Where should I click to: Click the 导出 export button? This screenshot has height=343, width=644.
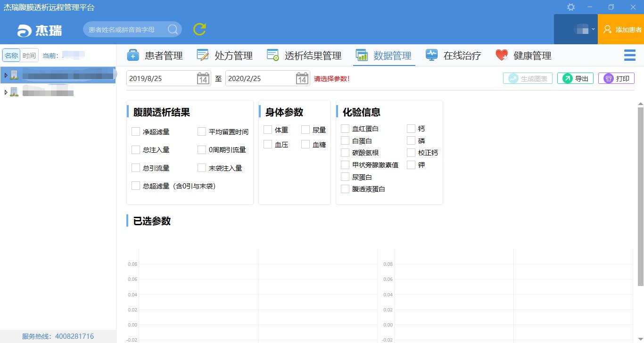point(575,79)
